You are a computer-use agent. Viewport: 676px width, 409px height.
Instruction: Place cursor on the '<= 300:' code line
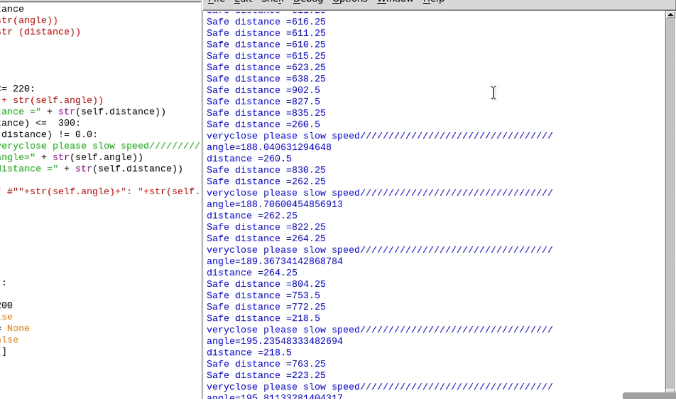click(x=60, y=123)
